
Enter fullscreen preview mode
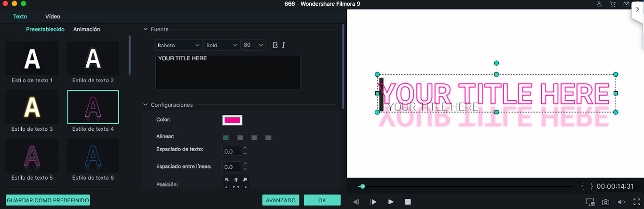click(637, 202)
